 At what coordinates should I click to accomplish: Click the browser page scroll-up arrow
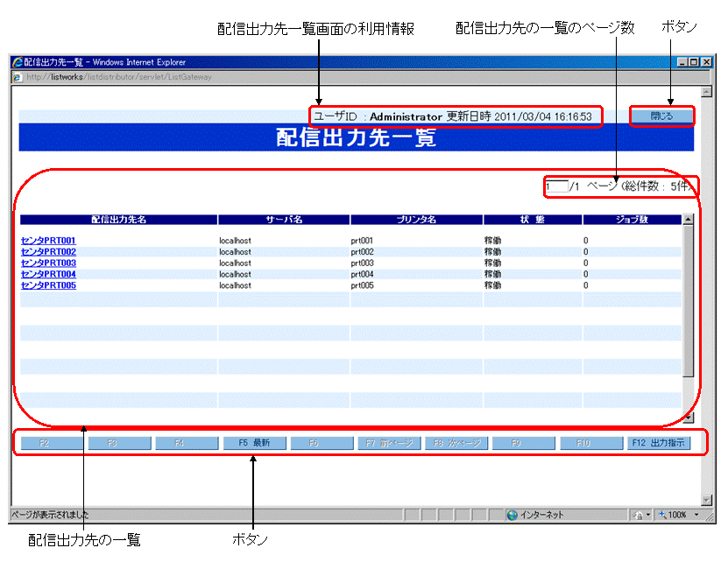[706, 92]
